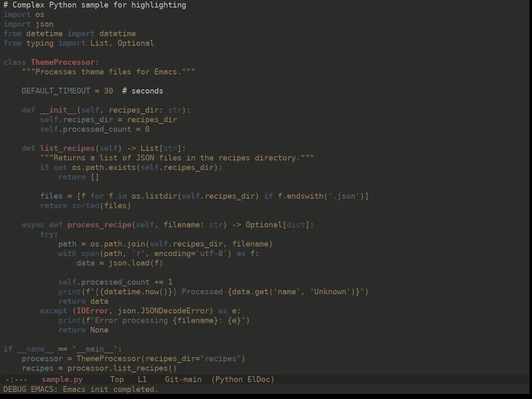Click 'os.listdir' call in list comprehension
Viewport: 532px width, 399px height.
tap(154, 196)
